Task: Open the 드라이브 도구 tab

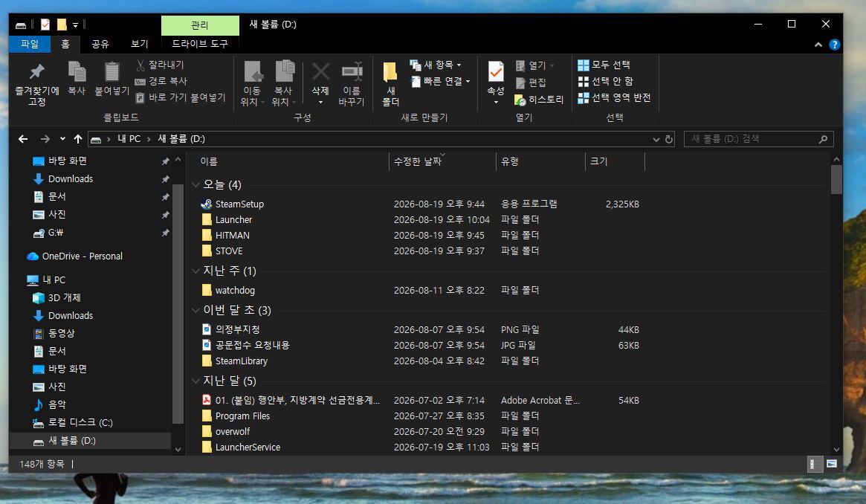Action: [200, 44]
